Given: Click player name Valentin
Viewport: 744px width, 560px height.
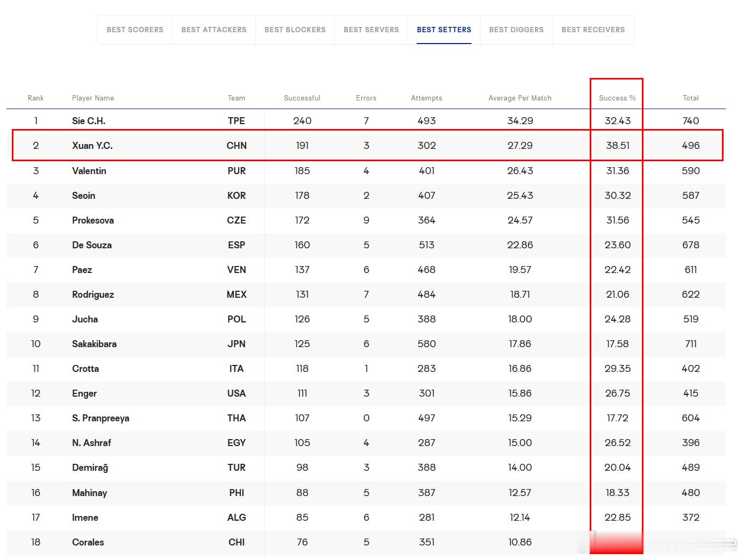Looking at the screenshot, I should click(x=89, y=171).
